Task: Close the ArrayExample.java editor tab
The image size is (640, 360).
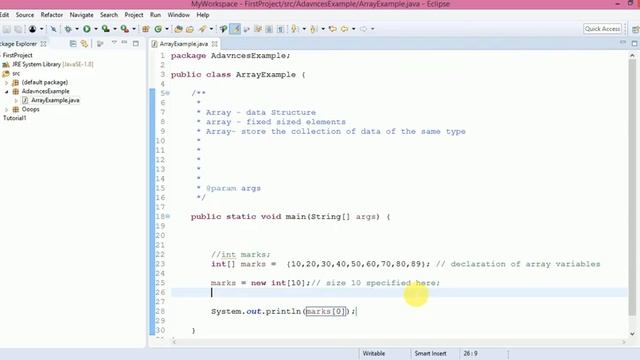Action: pyautogui.click(x=215, y=44)
